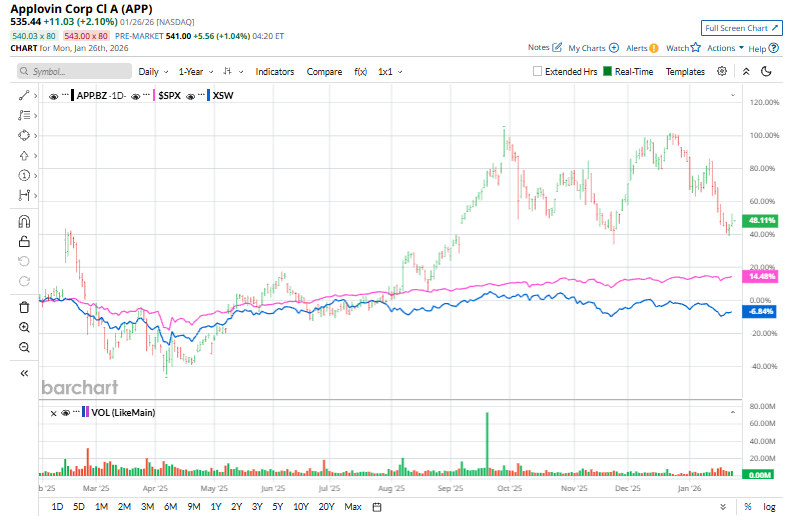Open the date range calendar icon
The width and height of the screenshot is (785, 526).
tap(377, 507)
